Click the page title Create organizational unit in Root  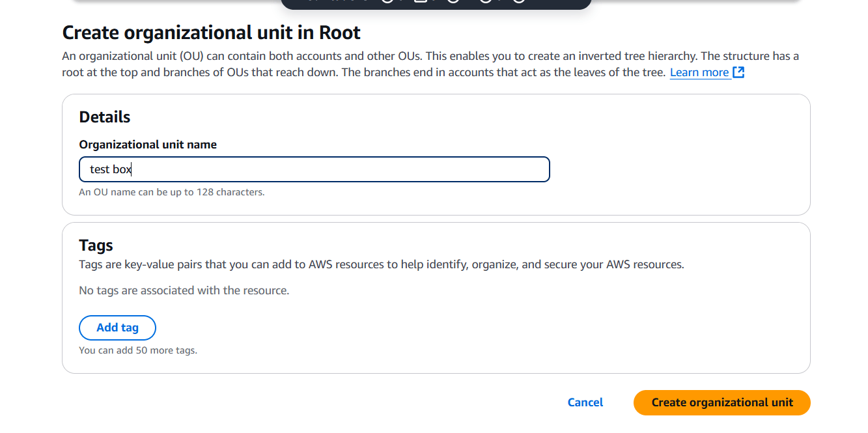pyautogui.click(x=211, y=33)
